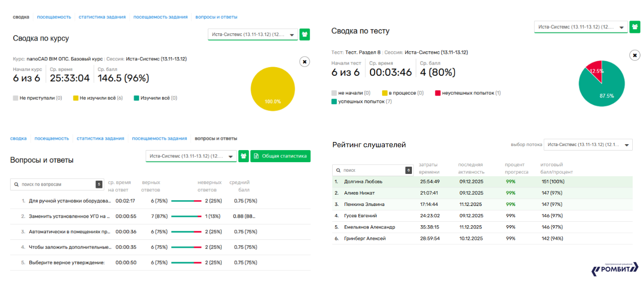Open listener Долгина Любовь row

482,182
